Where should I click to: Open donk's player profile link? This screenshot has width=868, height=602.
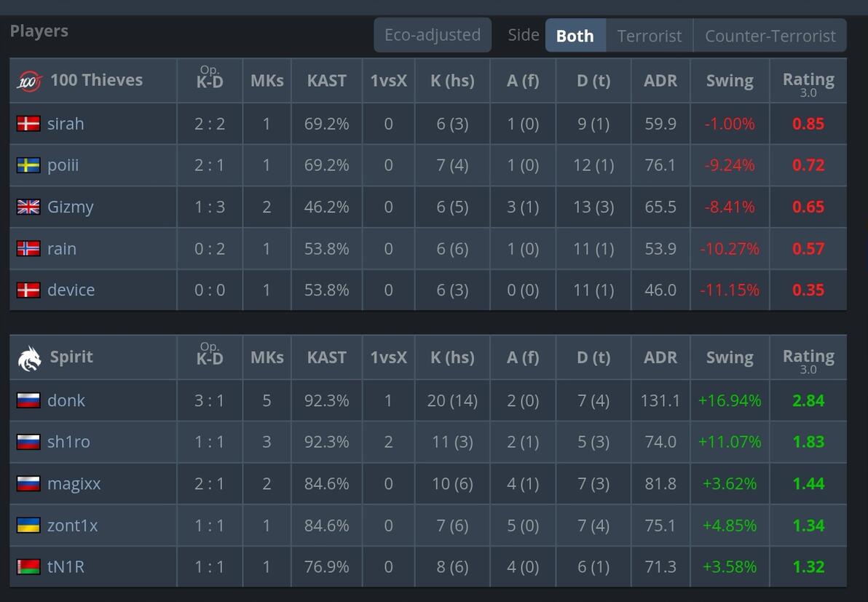(66, 400)
